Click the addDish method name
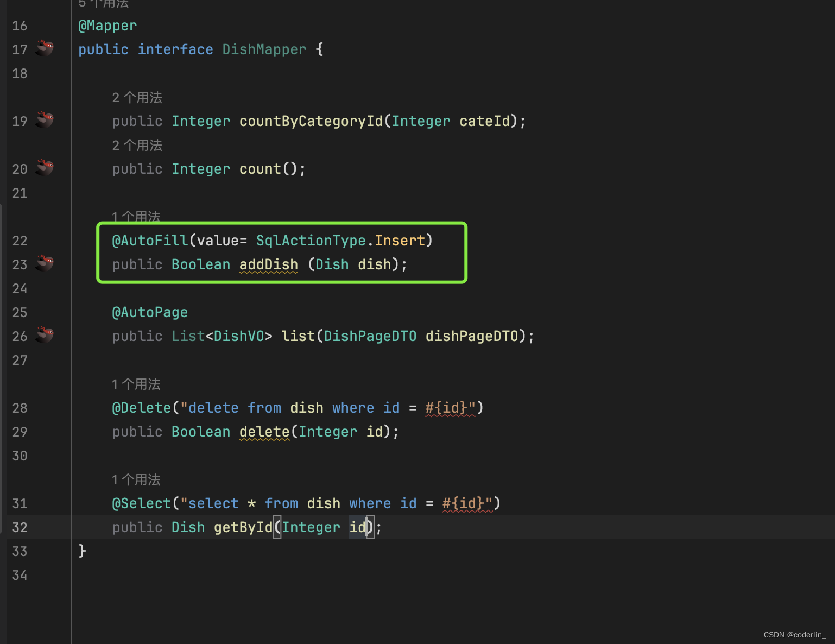 pyautogui.click(x=269, y=264)
